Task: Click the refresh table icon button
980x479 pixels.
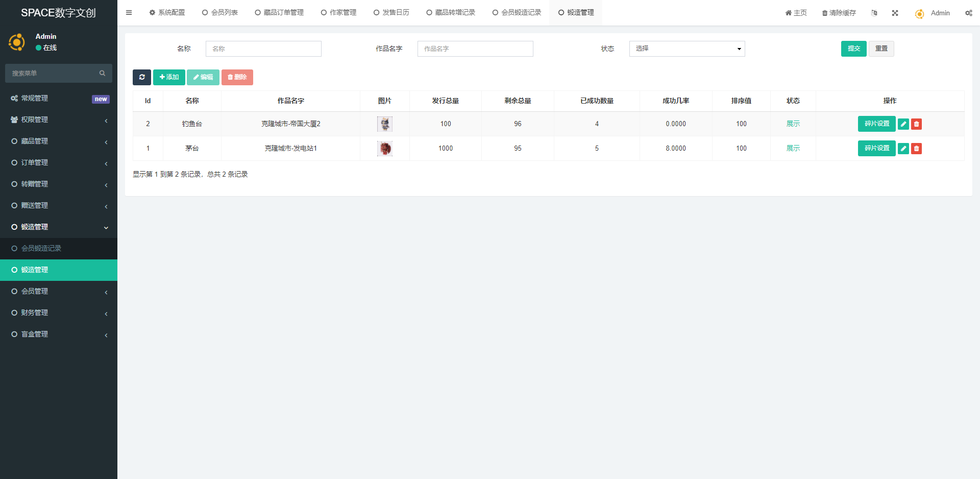Action: tap(142, 77)
